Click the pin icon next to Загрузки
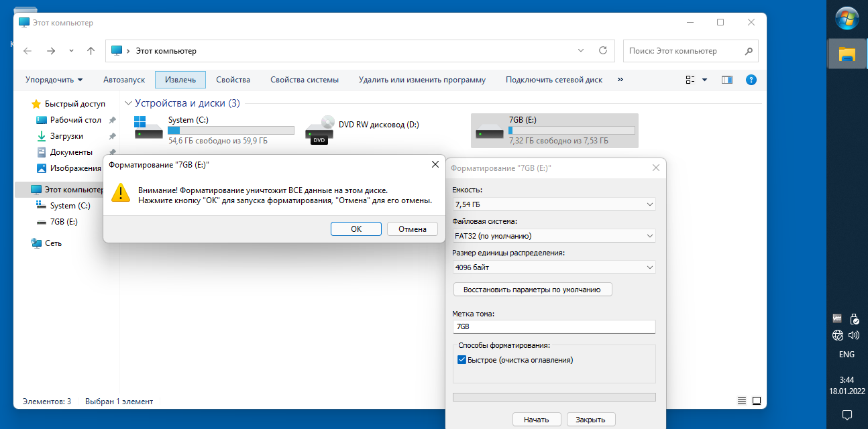Viewport: 868px width, 429px height. 112,136
